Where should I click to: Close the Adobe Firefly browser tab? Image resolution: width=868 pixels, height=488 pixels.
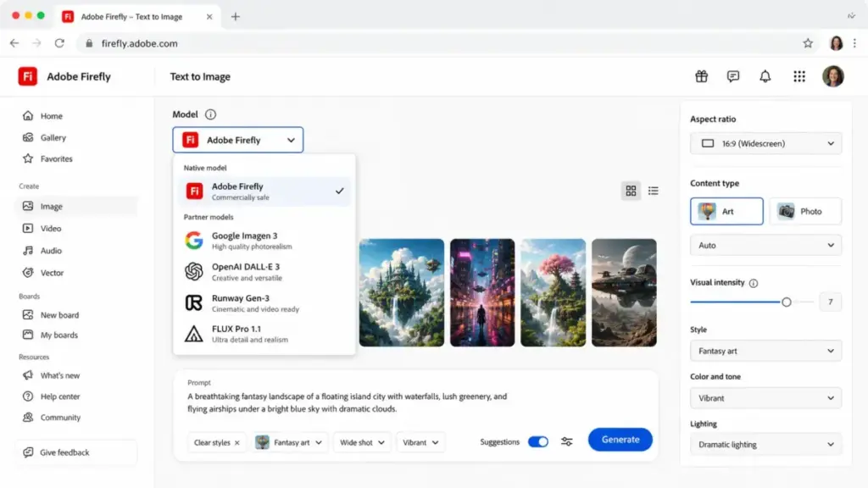click(209, 17)
